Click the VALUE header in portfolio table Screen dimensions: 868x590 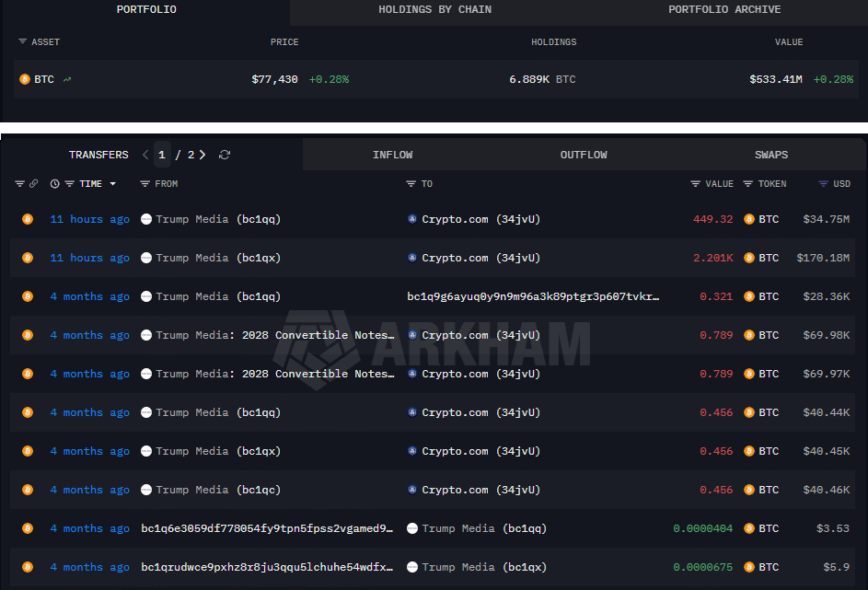click(788, 42)
